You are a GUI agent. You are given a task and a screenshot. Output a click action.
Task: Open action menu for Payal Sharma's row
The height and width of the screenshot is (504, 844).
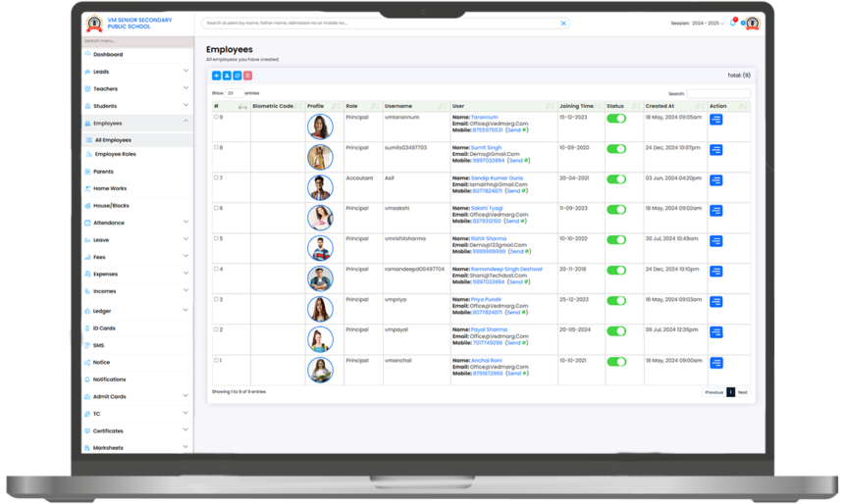(x=715, y=332)
